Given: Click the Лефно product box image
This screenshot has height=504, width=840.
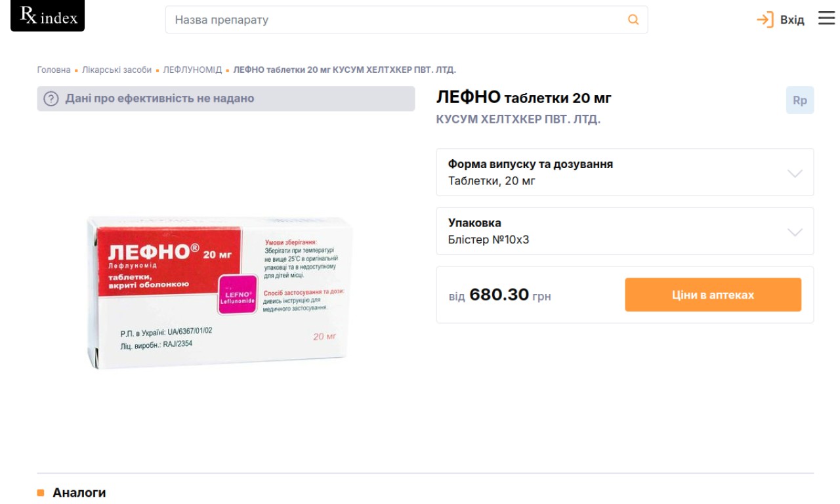Looking at the screenshot, I should click(221, 291).
